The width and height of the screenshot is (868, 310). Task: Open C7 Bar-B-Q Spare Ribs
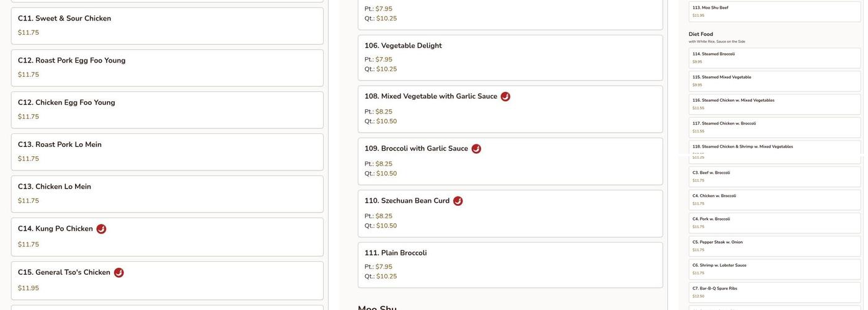(x=774, y=292)
